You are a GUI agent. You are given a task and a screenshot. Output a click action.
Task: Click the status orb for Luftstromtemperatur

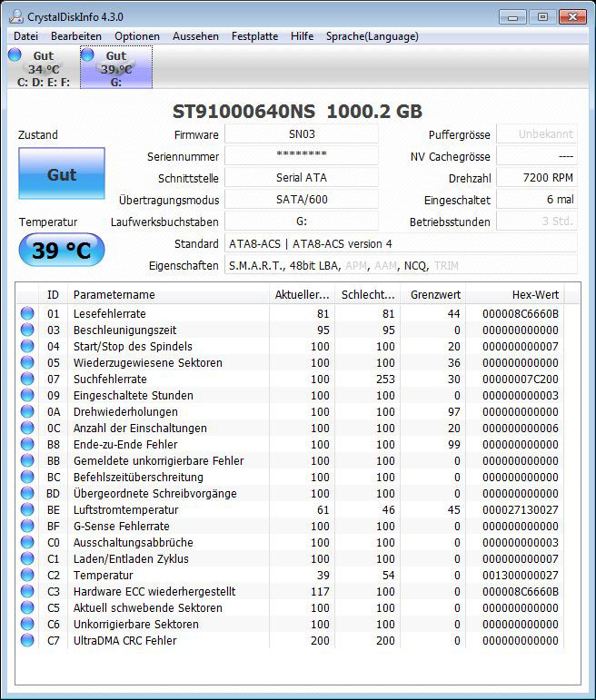pos(27,509)
